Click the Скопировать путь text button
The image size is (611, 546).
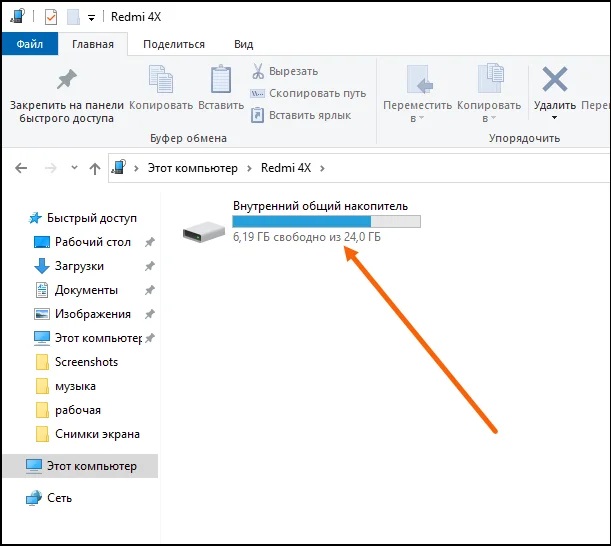click(x=318, y=94)
